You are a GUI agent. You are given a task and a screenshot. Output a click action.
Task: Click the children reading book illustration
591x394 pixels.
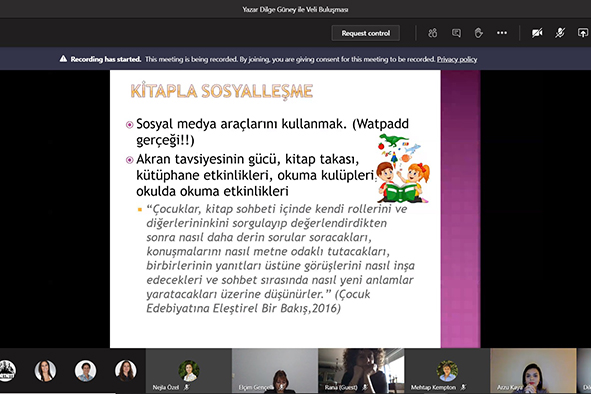[x=403, y=169]
